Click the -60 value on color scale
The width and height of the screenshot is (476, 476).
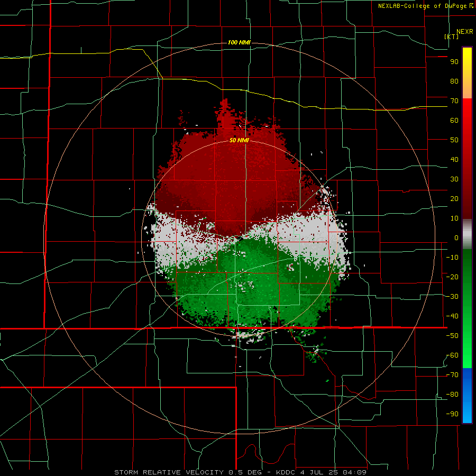(452, 355)
